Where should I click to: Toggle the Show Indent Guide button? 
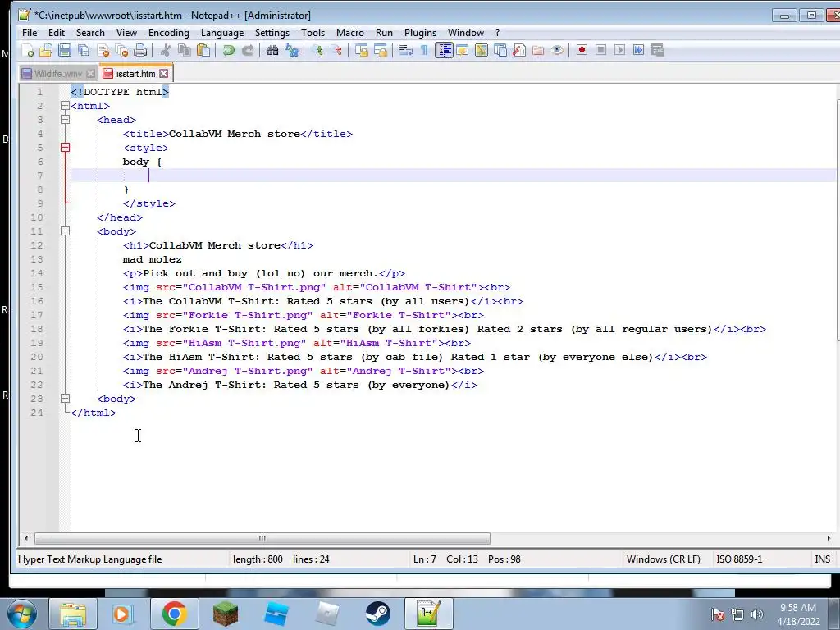pyautogui.click(x=444, y=50)
